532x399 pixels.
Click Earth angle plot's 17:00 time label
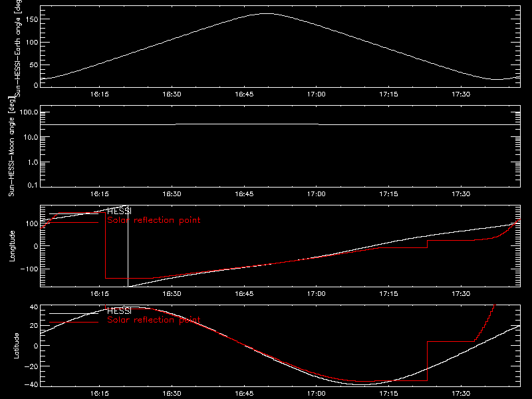coord(317,94)
